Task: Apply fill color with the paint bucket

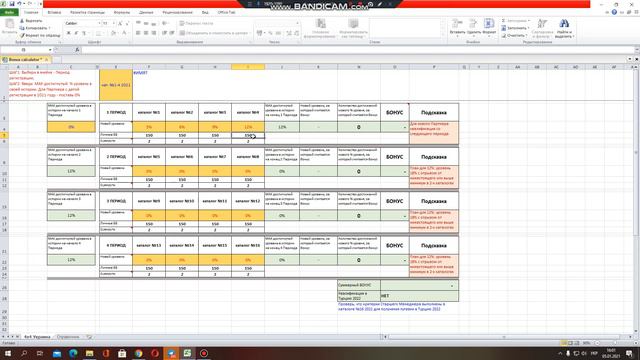Action: click(x=114, y=33)
